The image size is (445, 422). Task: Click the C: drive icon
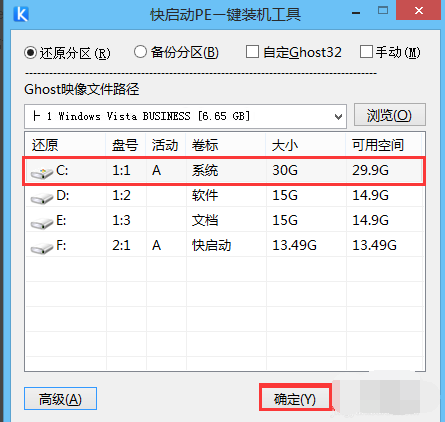point(42,173)
